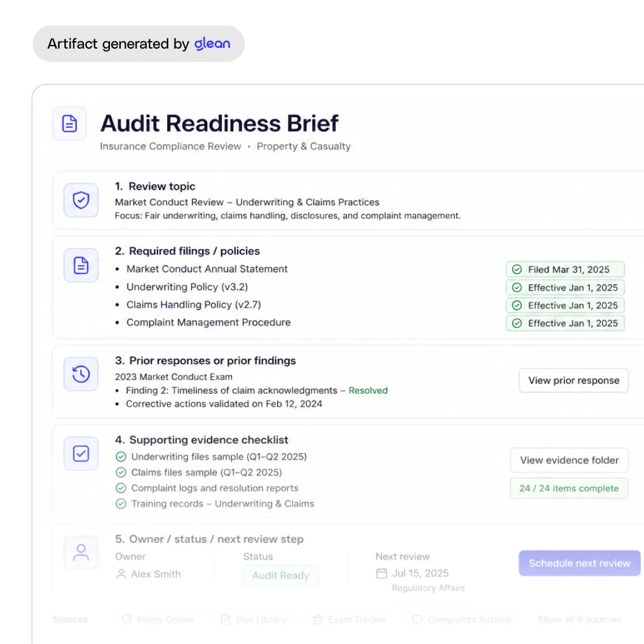
Task: Click the Audit Ready status badge
Action: click(281, 575)
